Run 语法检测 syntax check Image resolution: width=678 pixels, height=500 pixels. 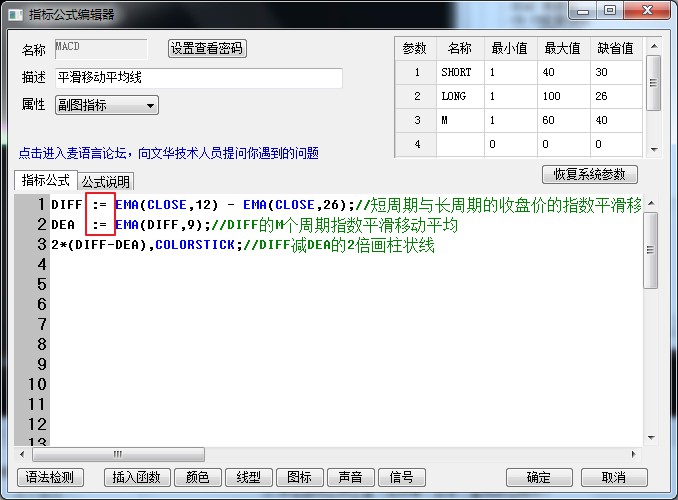(50, 477)
